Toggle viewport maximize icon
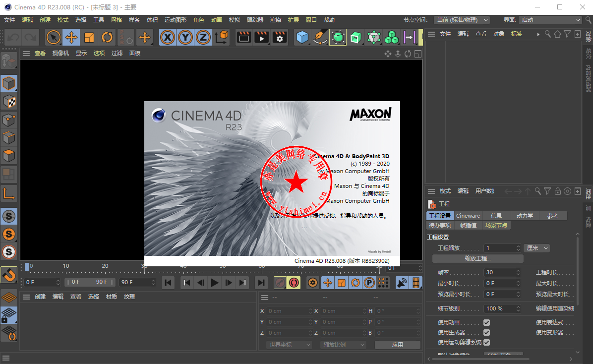The height and width of the screenshot is (364, 593). tap(418, 54)
